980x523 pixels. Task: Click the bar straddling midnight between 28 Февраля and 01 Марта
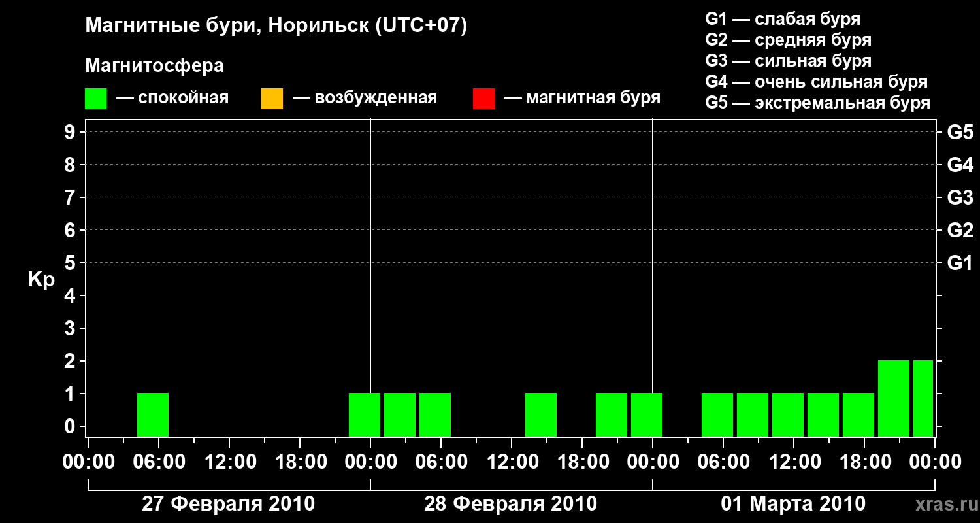click(x=647, y=414)
